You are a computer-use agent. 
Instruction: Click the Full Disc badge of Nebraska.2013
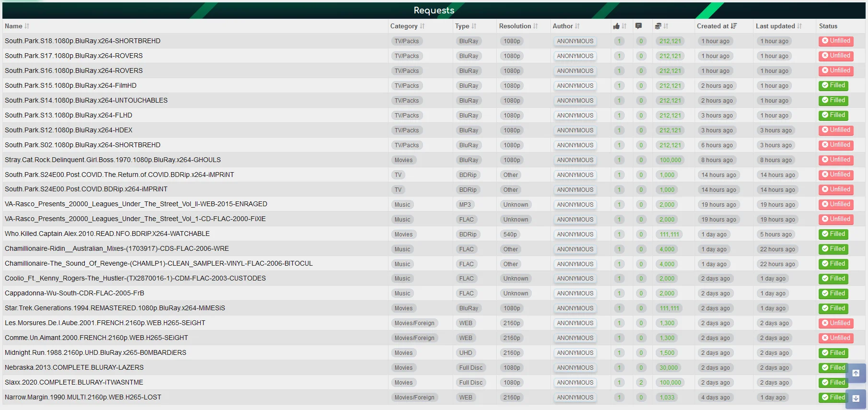pyautogui.click(x=471, y=368)
